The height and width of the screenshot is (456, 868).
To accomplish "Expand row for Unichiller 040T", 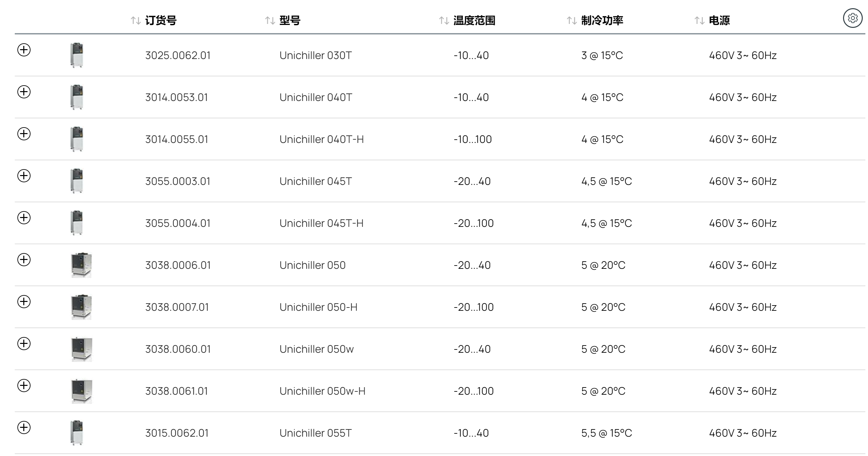I will point(24,92).
